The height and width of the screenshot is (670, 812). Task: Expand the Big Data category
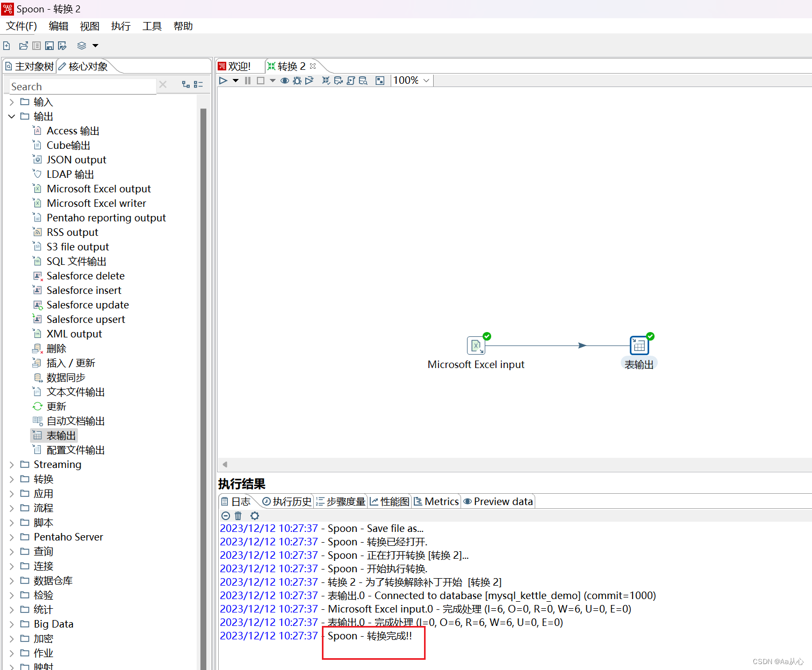coord(12,624)
